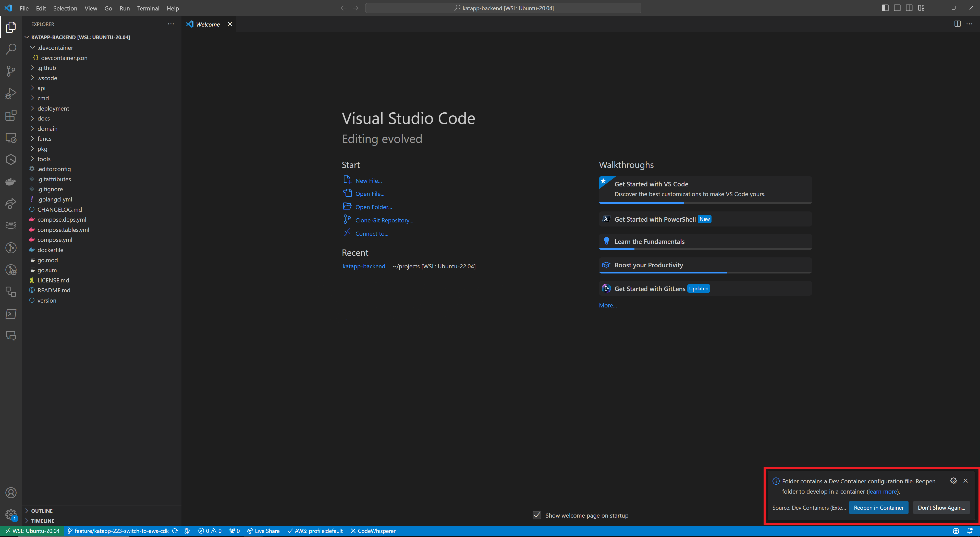Open the Search view icon
This screenshot has height=537, width=980.
pyautogui.click(x=11, y=49)
